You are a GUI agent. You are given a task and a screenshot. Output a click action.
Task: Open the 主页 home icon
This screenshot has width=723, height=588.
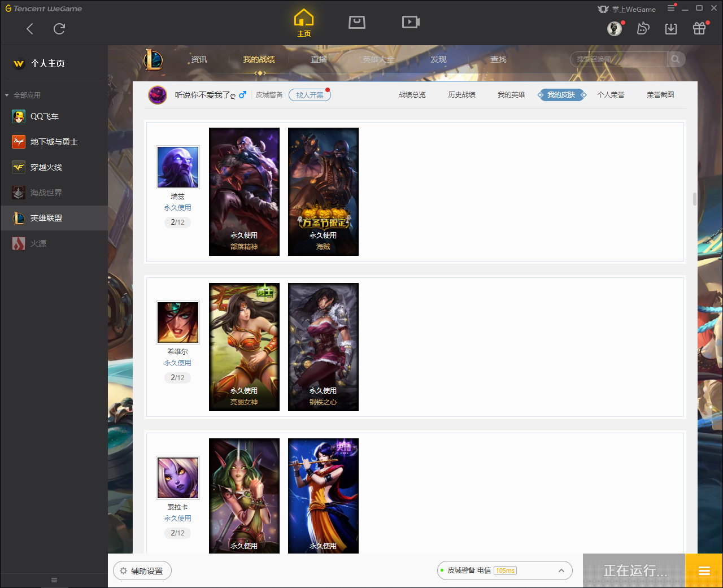(304, 23)
